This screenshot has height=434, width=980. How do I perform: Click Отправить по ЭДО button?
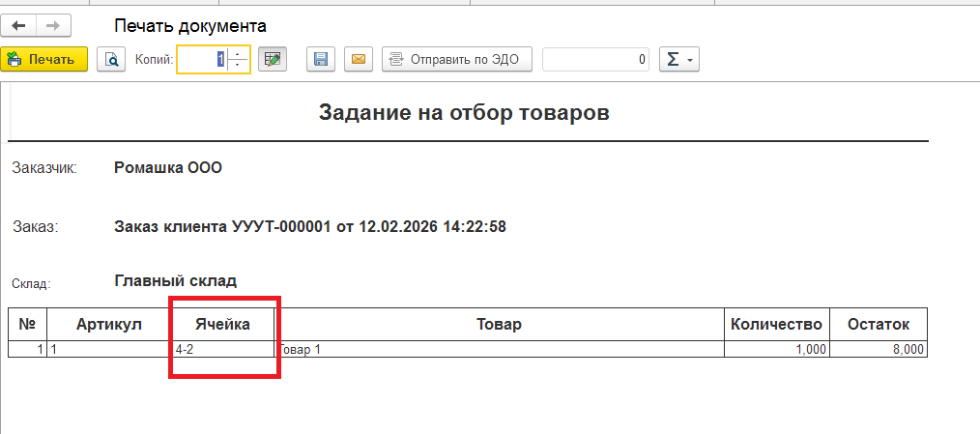pyautogui.click(x=457, y=59)
